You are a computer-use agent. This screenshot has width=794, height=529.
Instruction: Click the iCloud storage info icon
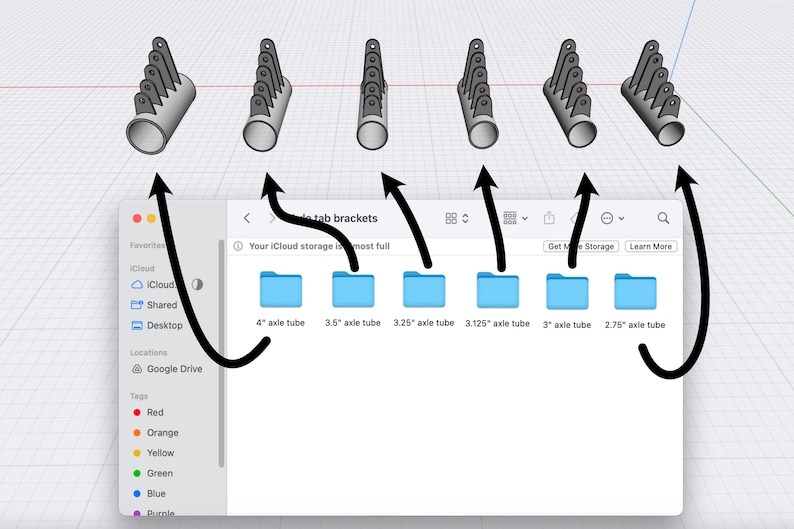click(238, 246)
